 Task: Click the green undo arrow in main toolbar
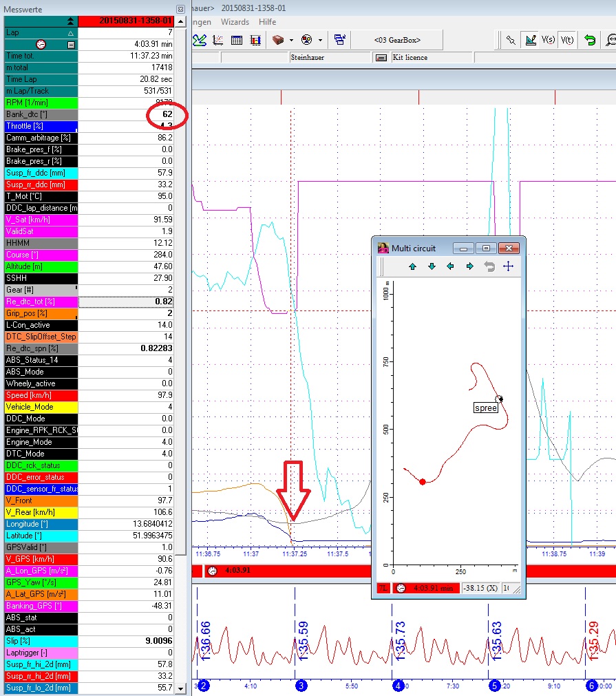[590, 40]
